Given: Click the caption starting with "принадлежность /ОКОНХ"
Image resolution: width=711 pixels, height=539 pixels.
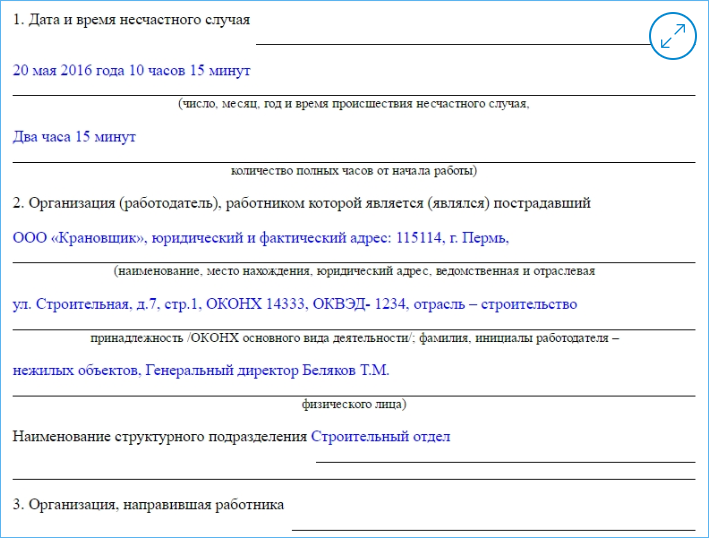Looking at the screenshot, I should [x=354, y=337].
